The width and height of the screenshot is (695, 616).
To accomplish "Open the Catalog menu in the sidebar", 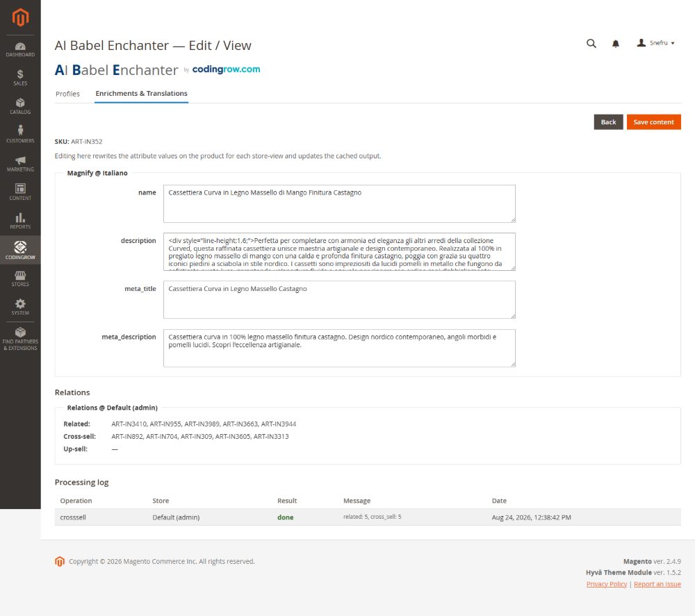I will tap(20, 107).
